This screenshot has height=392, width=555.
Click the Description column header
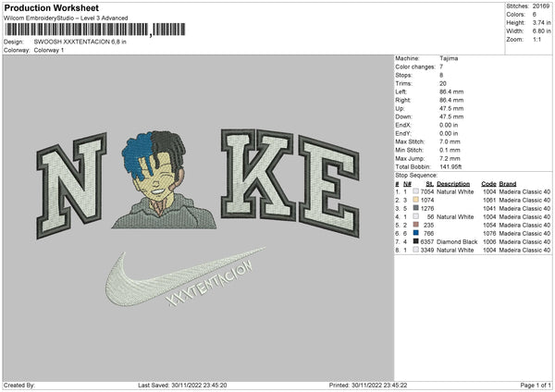[453, 184]
